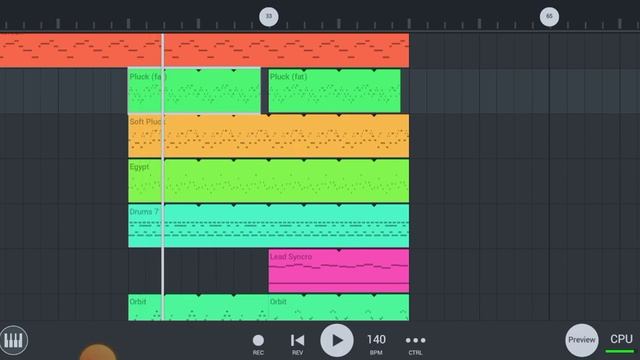Click the white playhead line
640x360 pixels.
(163, 177)
